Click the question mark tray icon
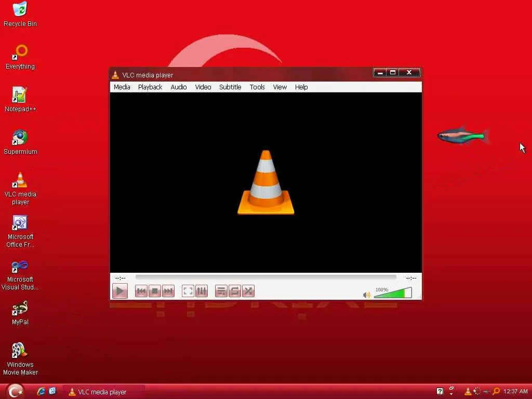This screenshot has height=399, width=532. pyautogui.click(x=440, y=392)
